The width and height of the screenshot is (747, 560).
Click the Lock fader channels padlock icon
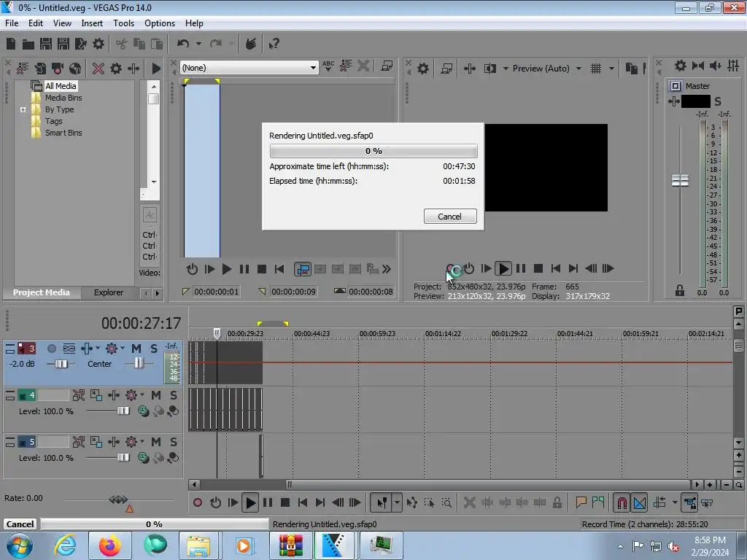[x=679, y=290]
